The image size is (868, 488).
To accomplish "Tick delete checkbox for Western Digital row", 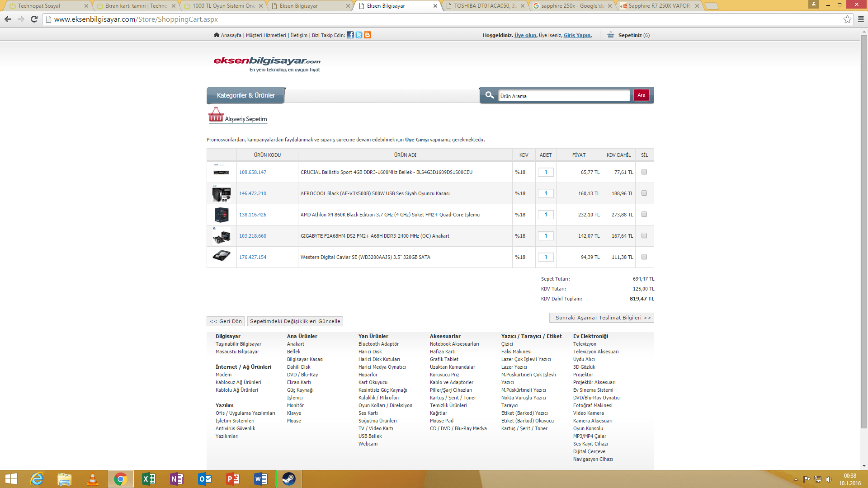I will 644,257.
